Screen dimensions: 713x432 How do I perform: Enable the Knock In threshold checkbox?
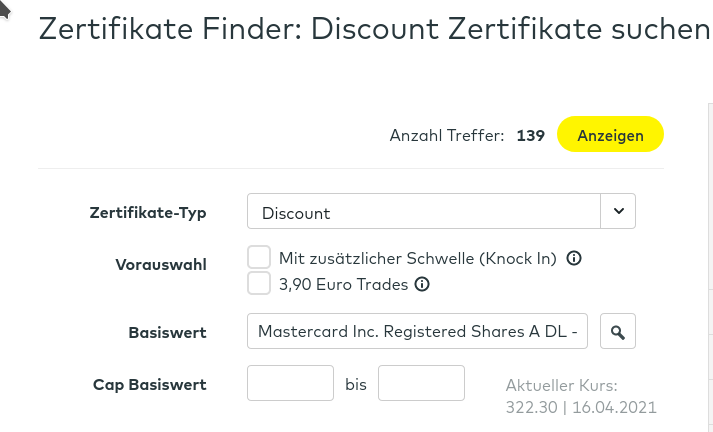[259, 258]
